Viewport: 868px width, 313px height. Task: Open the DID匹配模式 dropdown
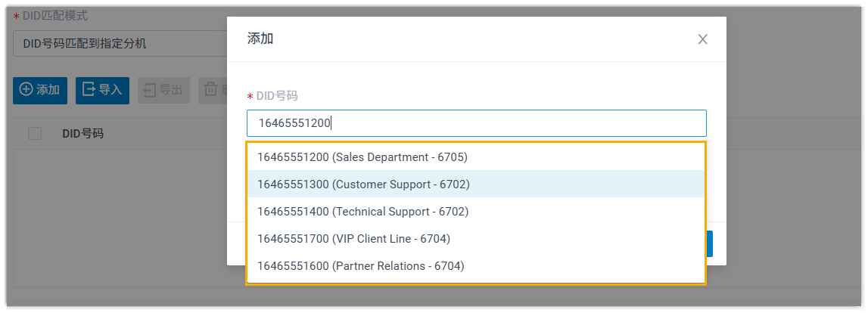(121, 43)
